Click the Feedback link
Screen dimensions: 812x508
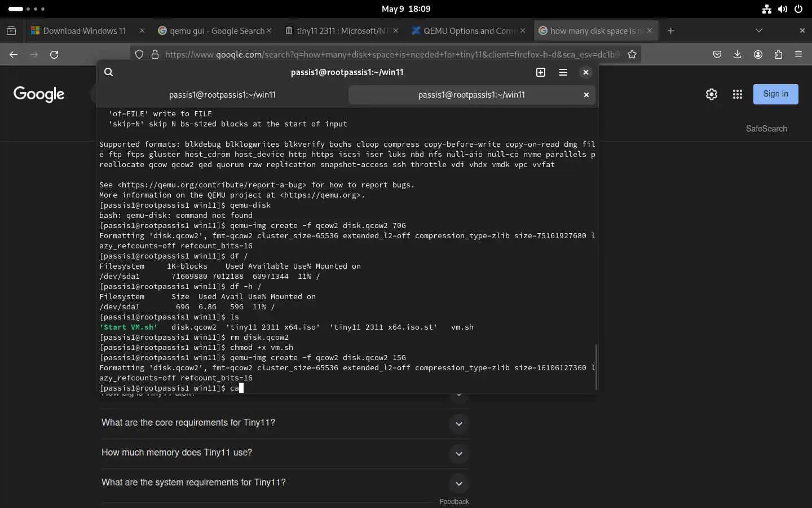point(454,502)
